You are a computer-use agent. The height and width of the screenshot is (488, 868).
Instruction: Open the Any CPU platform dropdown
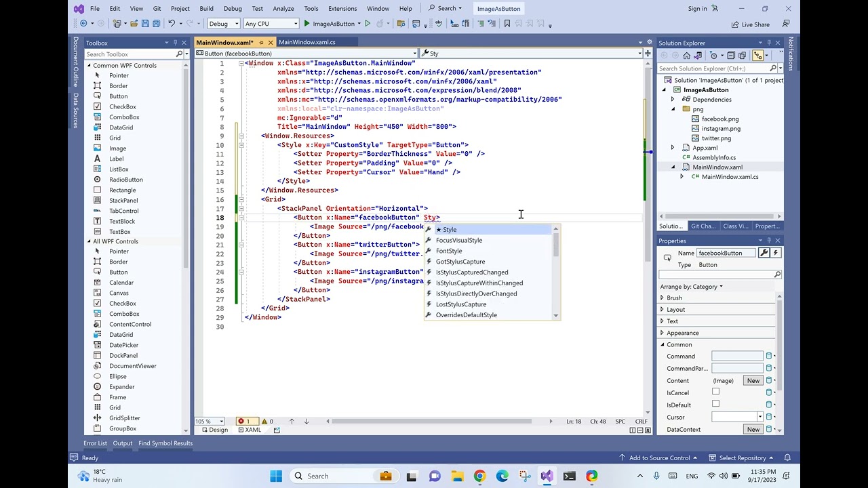tap(271, 24)
